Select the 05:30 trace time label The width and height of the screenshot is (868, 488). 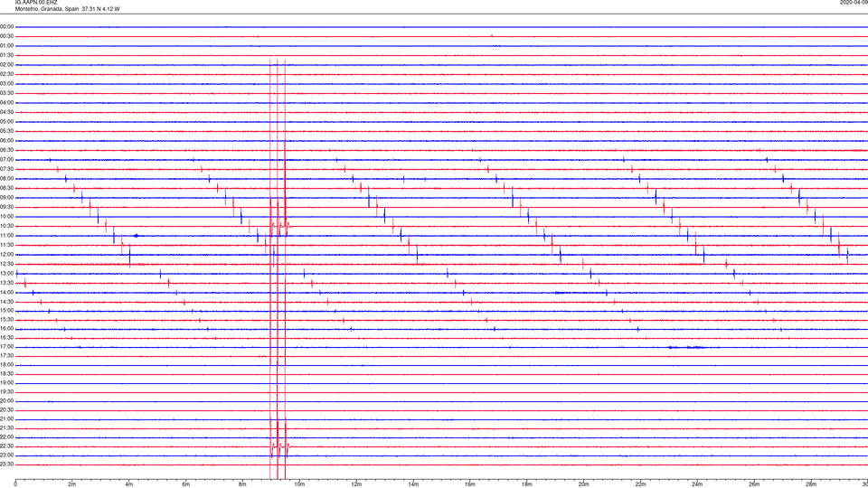click(7, 131)
